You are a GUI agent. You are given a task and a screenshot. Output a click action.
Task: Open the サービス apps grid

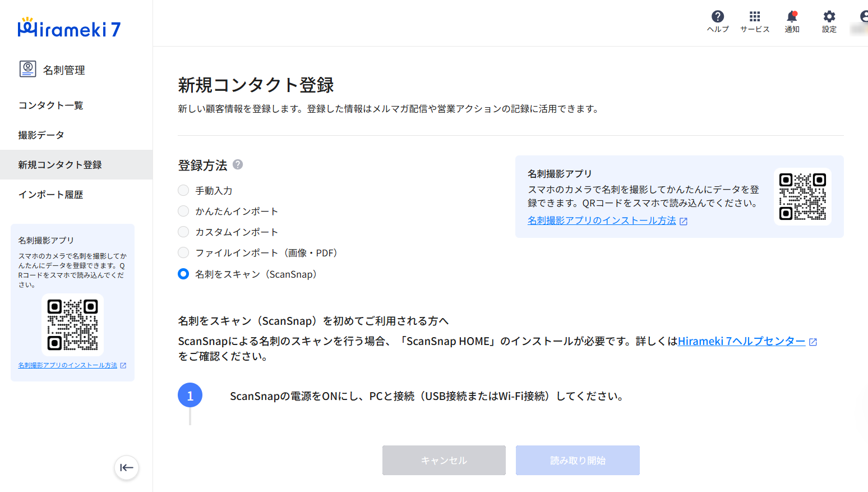click(755, 17)
